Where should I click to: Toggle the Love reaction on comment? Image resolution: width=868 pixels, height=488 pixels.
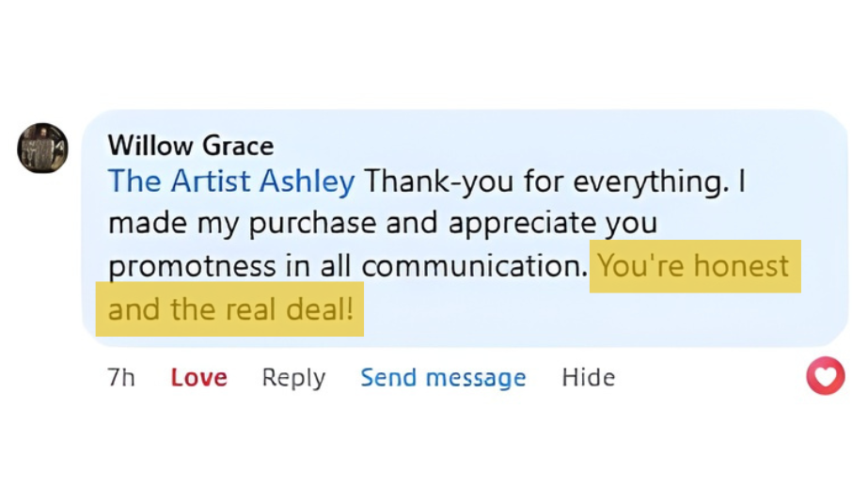tap(198, 378)
